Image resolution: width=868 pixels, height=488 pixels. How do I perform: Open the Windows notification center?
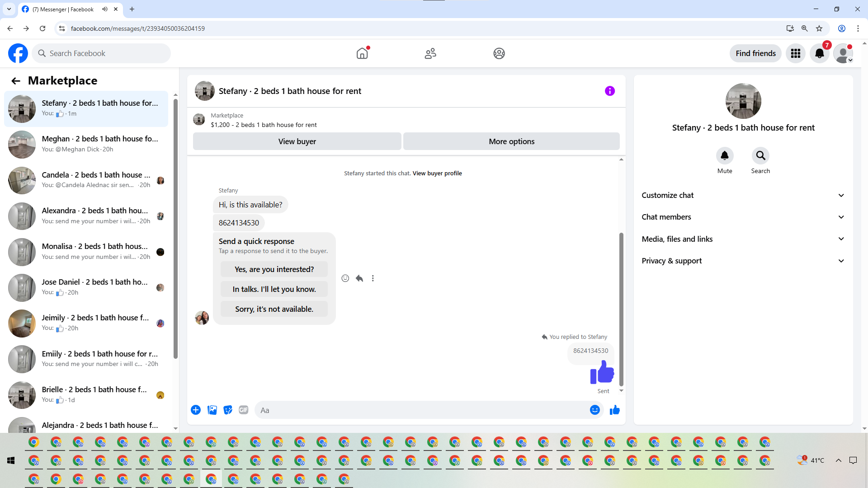(853, 460)
